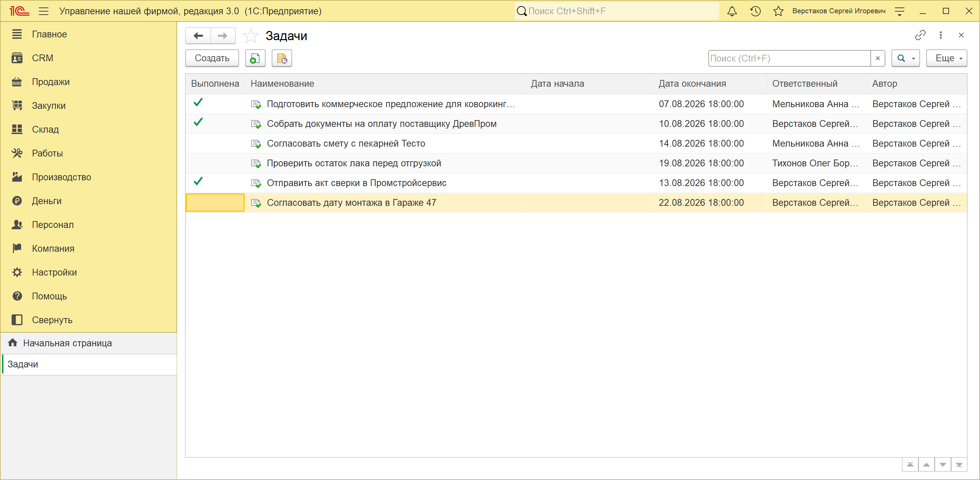This screenshot has width=980, height=480.
Task: Click task icon for Согласовать смету row
Action: click(x=256, y=144)
